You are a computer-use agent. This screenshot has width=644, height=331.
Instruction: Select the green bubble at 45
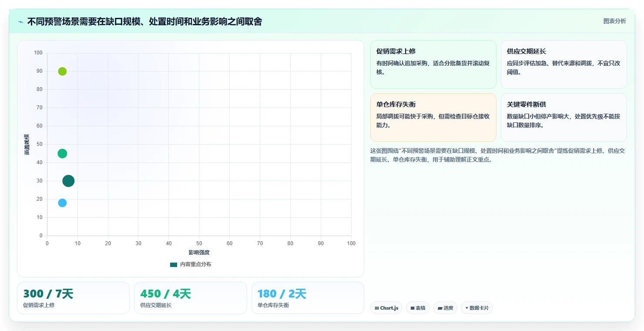[x=62, y=154]
